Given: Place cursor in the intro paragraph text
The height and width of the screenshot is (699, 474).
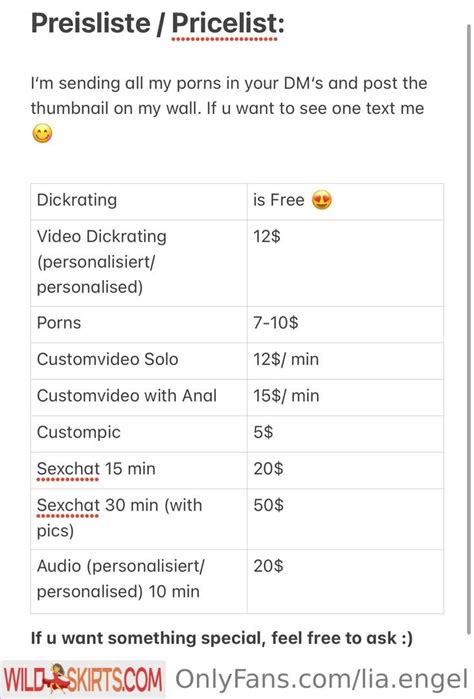Looking at the screenshot, I should coord(229,96).
